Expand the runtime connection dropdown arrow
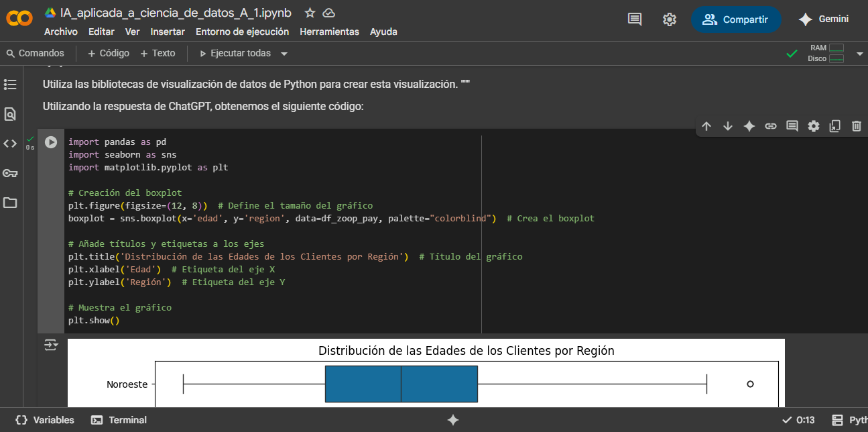This screenshot has height=432, width=868. pos(860,54)
